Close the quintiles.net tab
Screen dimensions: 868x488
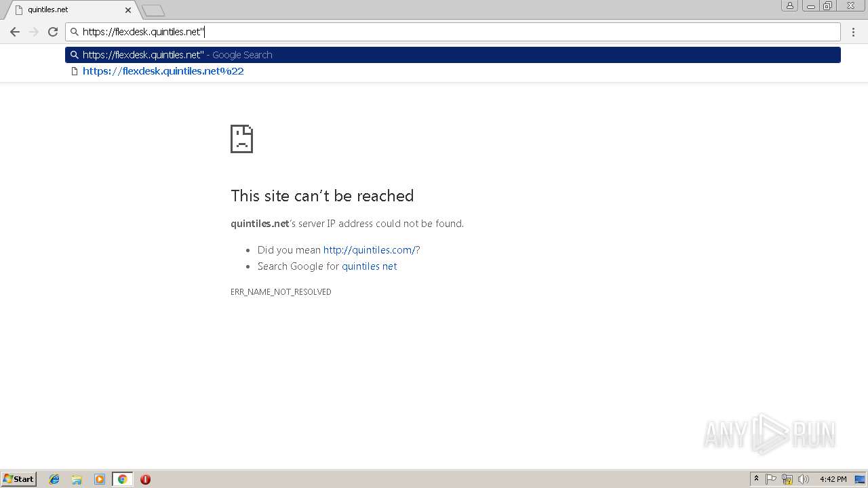tap(127, 10)
